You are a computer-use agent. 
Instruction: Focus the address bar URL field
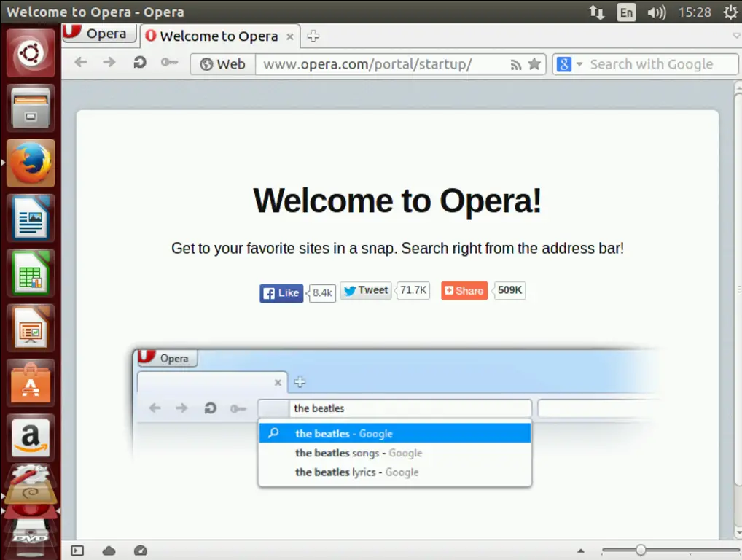[x=383, y=64]
